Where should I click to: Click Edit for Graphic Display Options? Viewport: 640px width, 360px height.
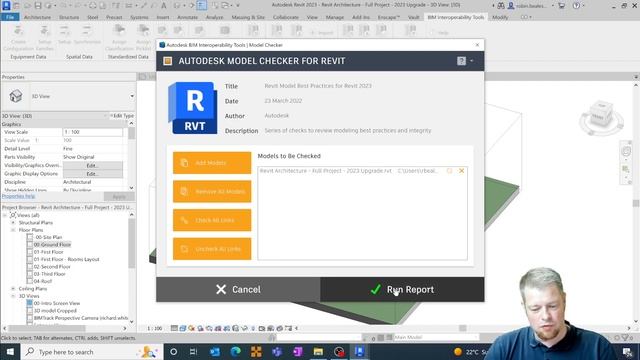point(93,174)
